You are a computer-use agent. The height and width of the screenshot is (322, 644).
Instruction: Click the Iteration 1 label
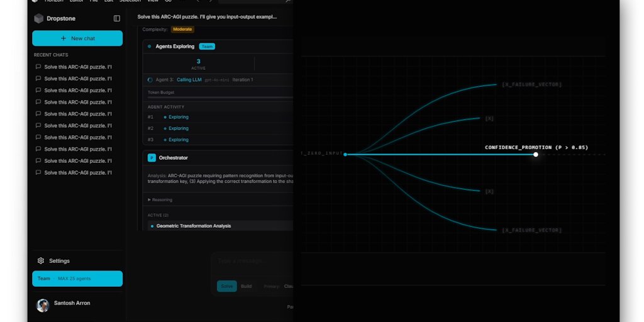(243, 80)
